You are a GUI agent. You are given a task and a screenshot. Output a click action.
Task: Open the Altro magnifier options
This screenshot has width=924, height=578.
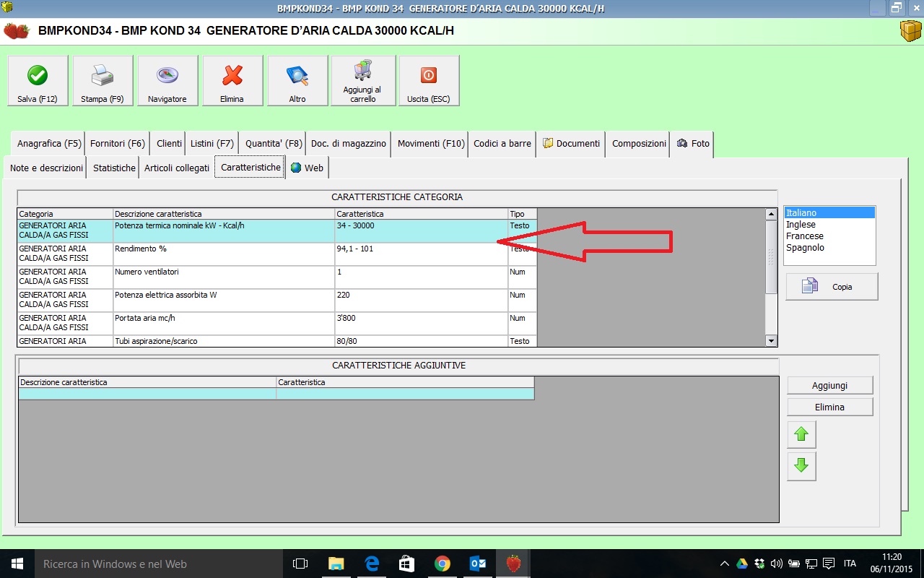[297, 81]
